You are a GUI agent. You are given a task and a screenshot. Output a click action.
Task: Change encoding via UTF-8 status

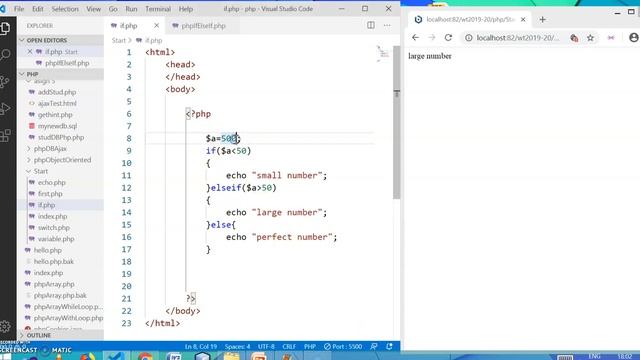point(266,347)
